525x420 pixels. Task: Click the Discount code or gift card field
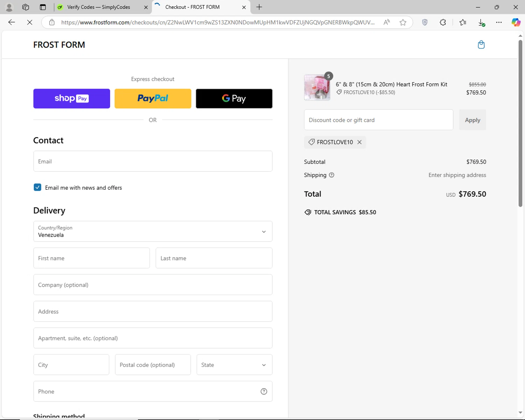coord(379,120)
